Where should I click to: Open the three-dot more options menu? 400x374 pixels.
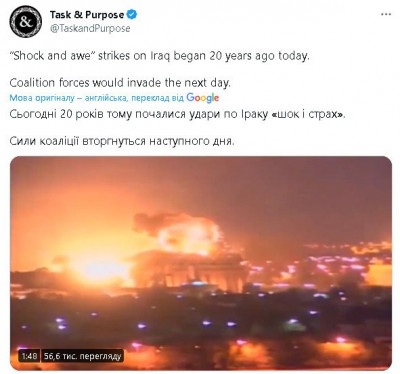(386, 14)
